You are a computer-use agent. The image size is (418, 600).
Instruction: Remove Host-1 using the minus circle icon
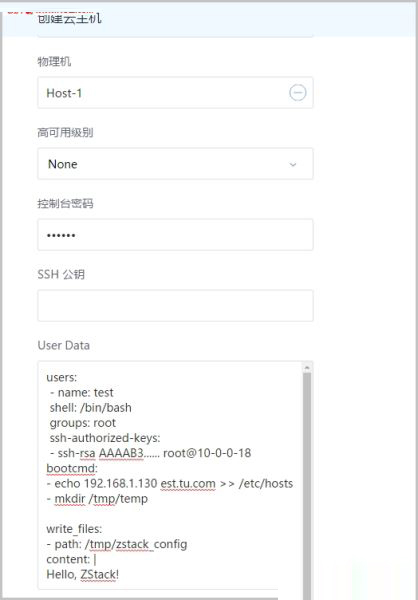pos(297,93)
